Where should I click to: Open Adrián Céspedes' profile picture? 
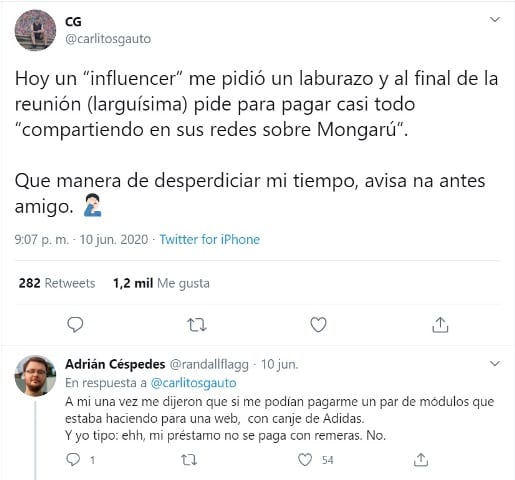coord(35,376)
